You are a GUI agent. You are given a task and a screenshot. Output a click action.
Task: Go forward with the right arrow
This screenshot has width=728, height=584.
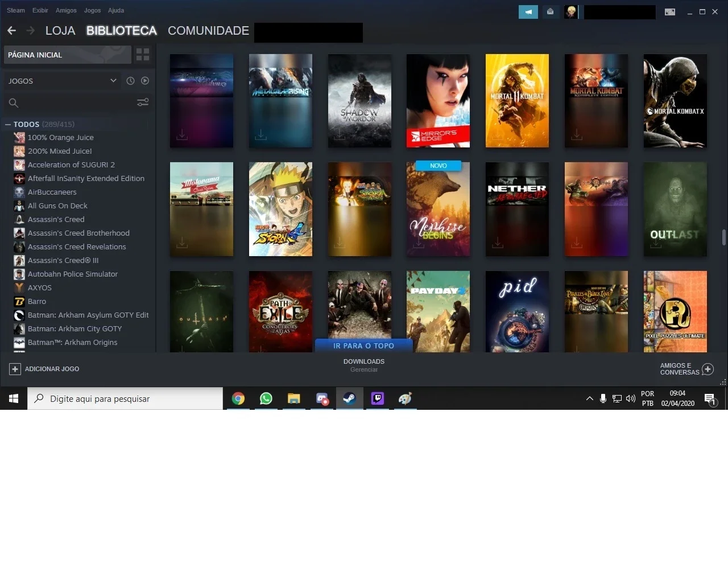tap(31, 30)
